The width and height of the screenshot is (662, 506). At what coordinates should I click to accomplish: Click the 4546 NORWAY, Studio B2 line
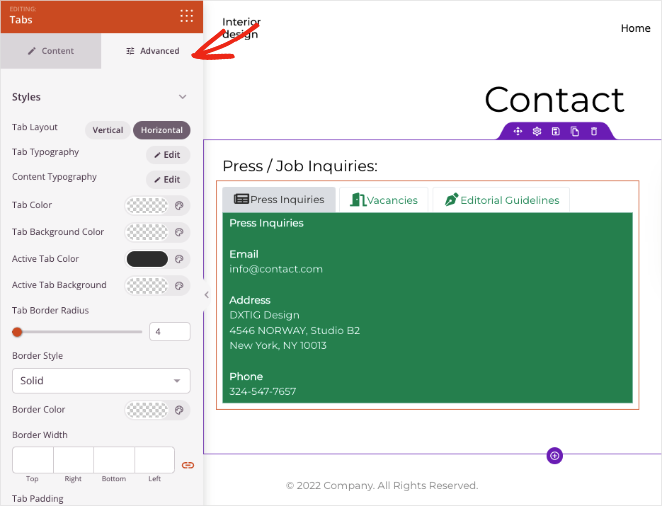click(x=295, y=330)
